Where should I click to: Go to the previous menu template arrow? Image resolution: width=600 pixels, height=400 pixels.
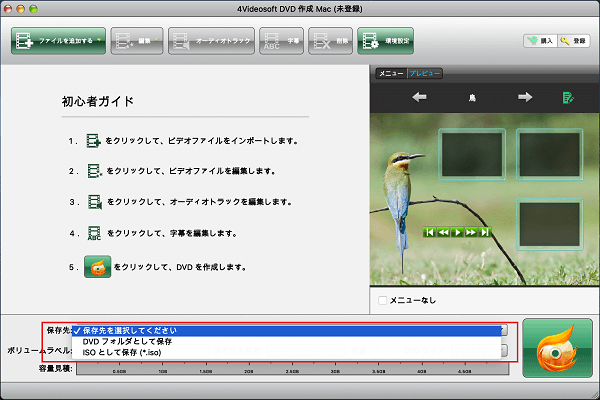(420, 98)
